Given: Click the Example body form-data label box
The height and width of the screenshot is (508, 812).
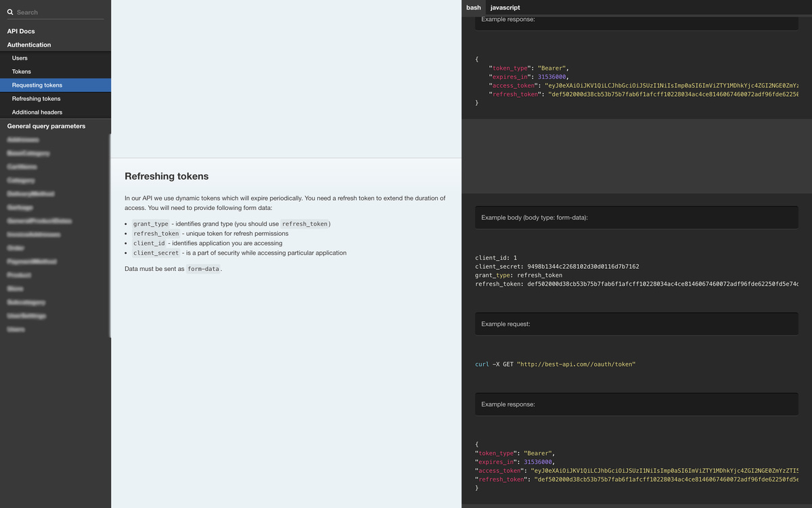Looking at the screenshot, I should [636, 217].
